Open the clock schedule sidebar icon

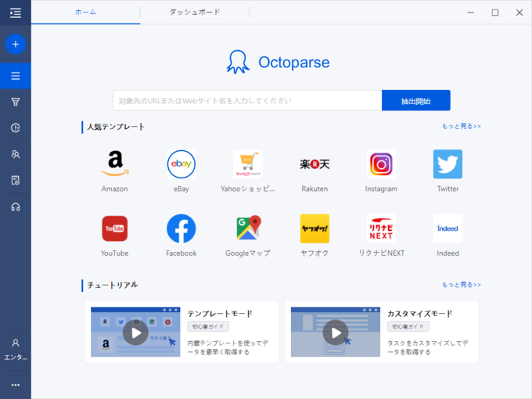pos(16,128)
